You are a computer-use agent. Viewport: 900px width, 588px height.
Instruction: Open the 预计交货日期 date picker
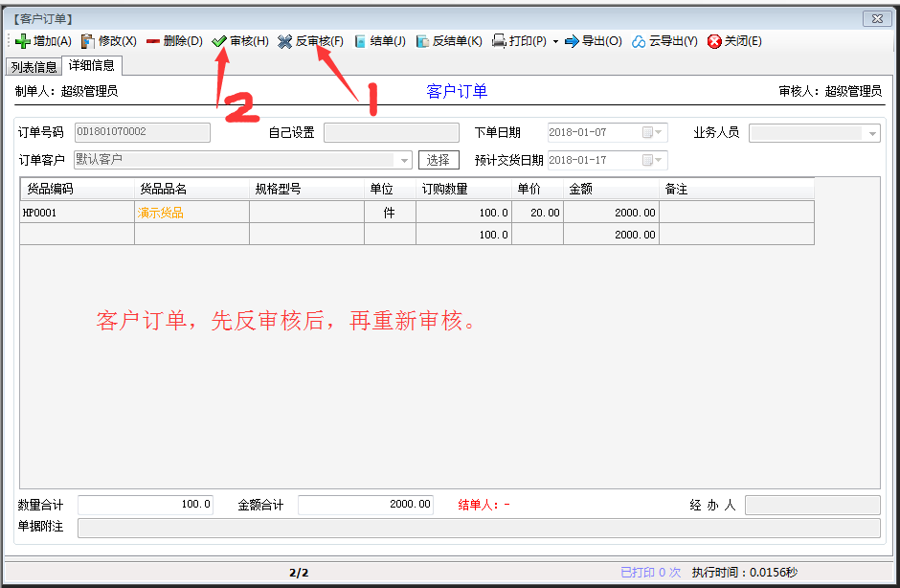click(x=657, y=159)
